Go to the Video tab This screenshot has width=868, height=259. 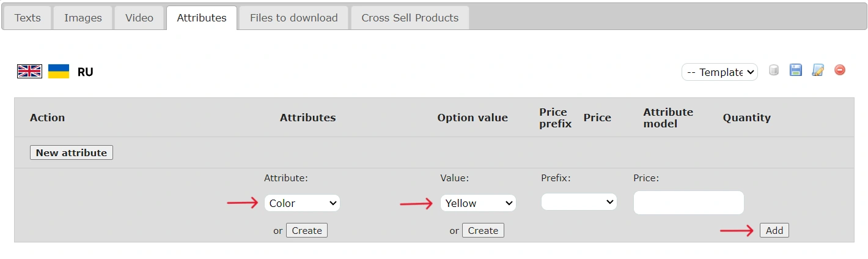(x=139, y=18)
